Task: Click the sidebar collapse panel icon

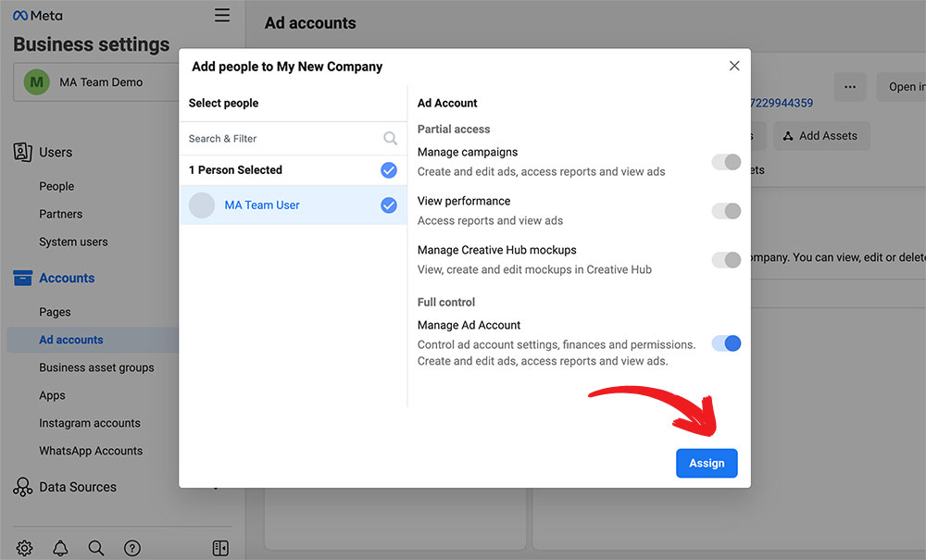Action: [220, 548]
